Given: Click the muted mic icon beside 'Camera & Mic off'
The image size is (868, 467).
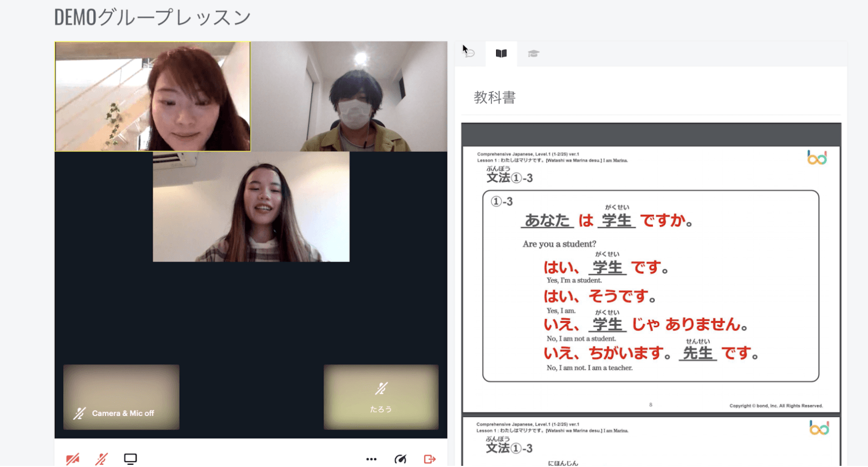Looking at the screenshot, I should pyautogui.click(x=79, y=413).
